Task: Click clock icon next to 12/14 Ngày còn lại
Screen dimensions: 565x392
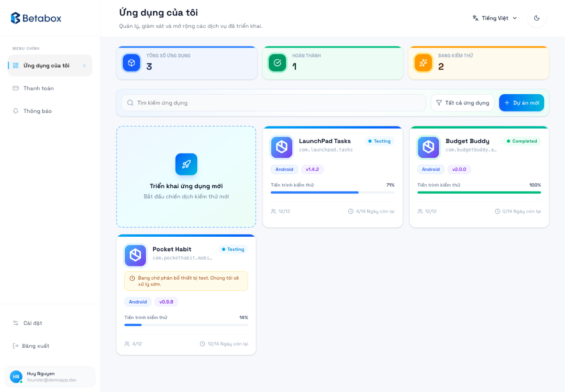Action: 202,344
